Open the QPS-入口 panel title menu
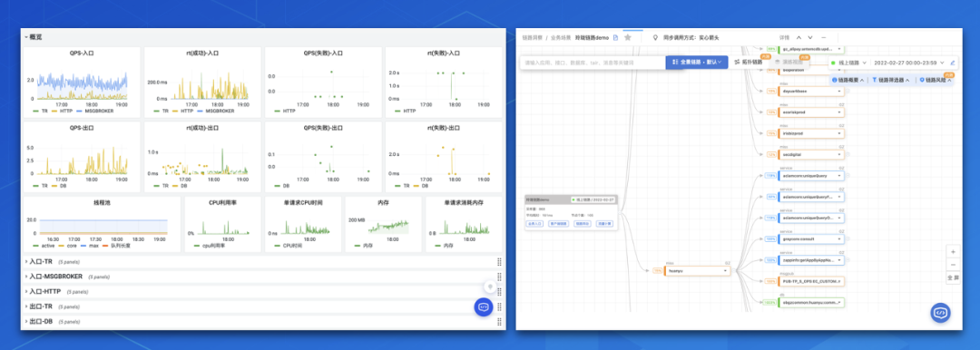980x350 pixels. (82, 53)
